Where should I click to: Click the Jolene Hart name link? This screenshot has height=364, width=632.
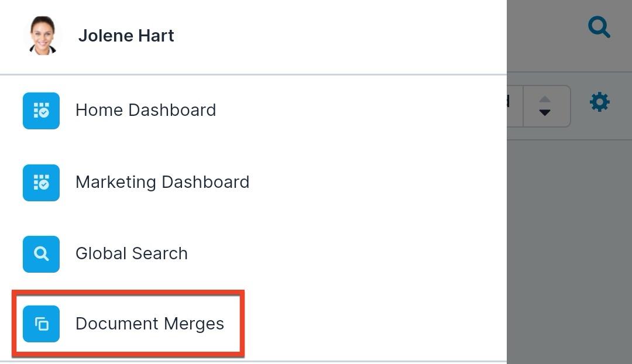[126, 35]
